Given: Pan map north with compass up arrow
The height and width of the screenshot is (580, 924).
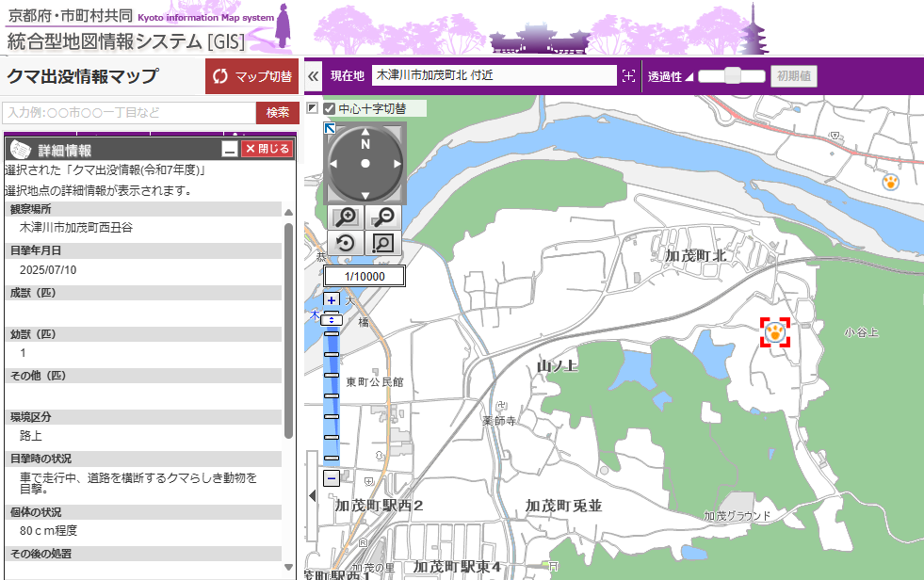Looking at the screenshot, I should (x=365, y=132).
